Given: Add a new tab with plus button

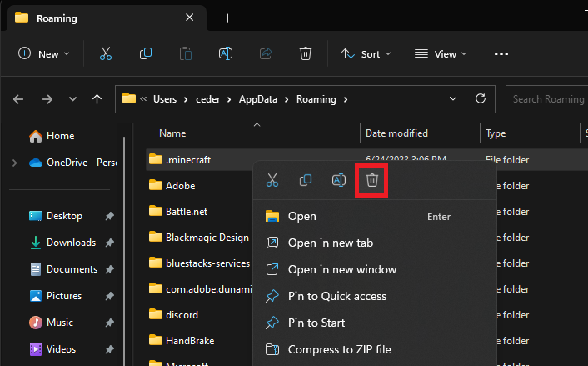Looking at the screenshot, I should tap(227, 18).
